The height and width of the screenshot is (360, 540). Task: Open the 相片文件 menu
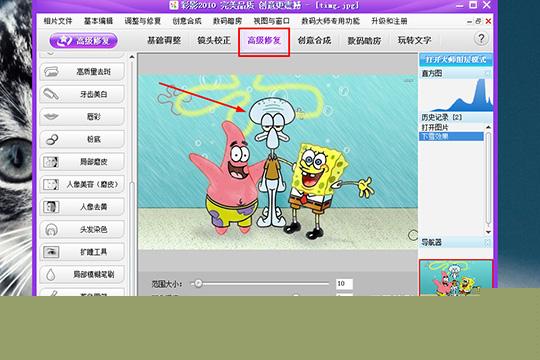pyautogui.click(x=58, y=21)
